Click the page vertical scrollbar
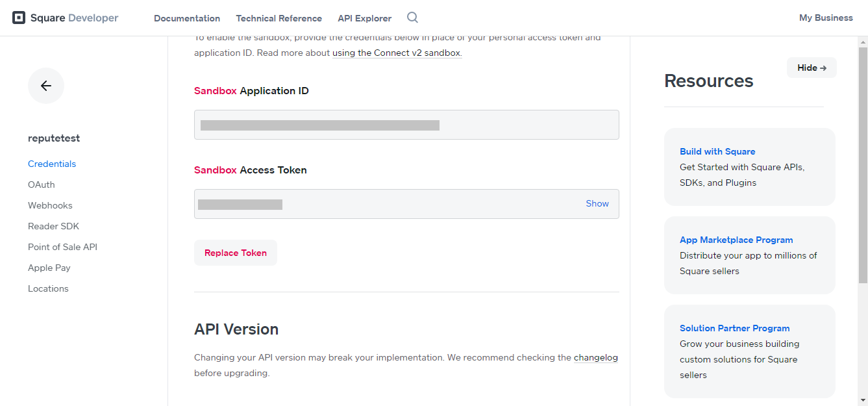868x406 pixels. coord(863,165)
